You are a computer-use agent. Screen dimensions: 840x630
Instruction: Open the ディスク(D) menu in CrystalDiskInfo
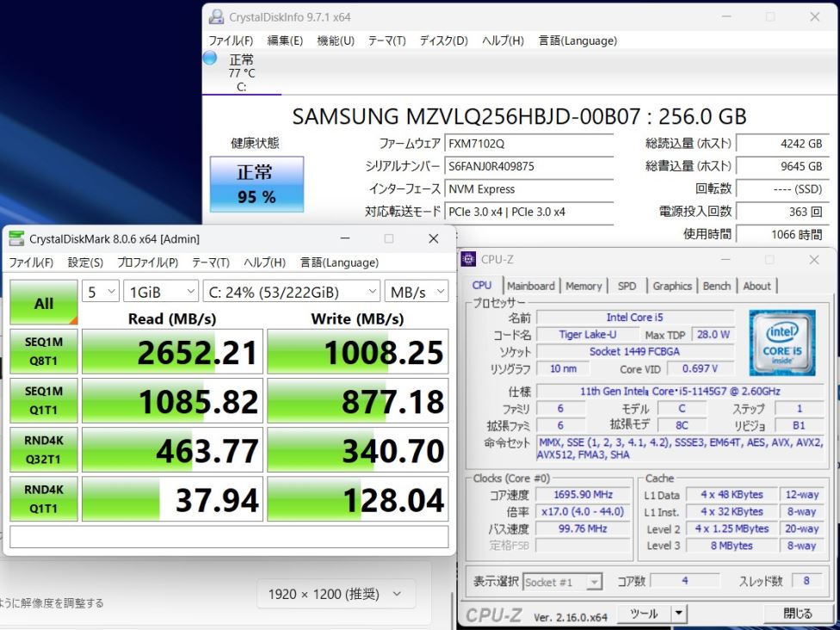click(443, 40)
